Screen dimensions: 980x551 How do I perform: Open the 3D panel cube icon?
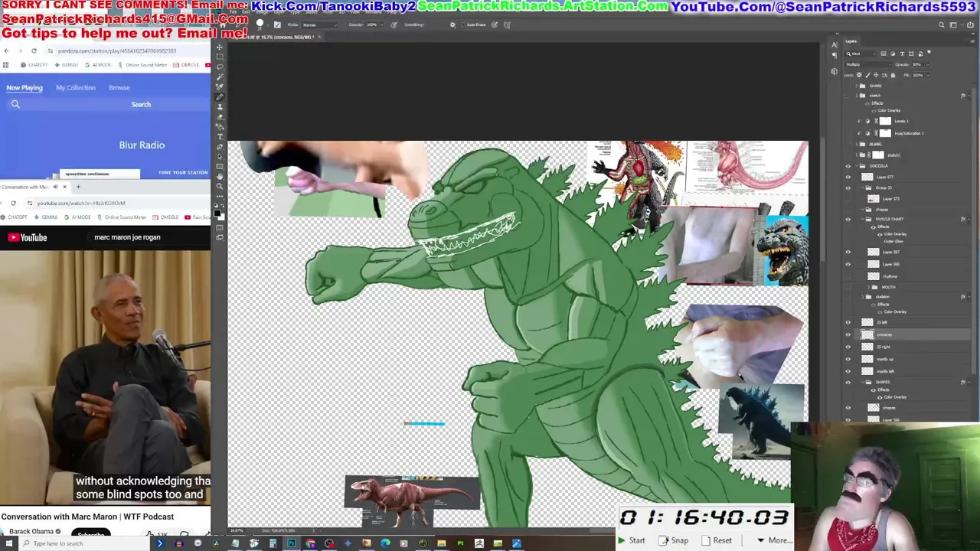point(835,71)
